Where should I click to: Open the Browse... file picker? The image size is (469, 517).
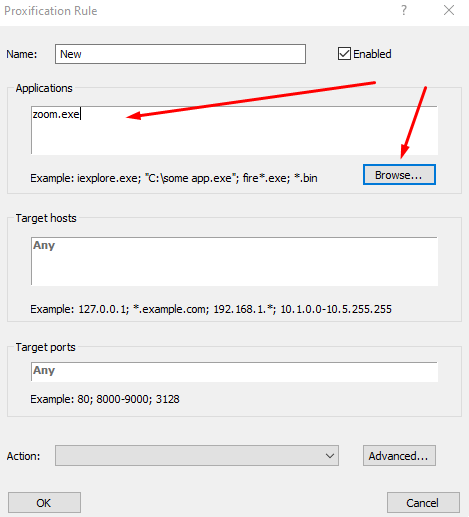(x=399, y=175)
